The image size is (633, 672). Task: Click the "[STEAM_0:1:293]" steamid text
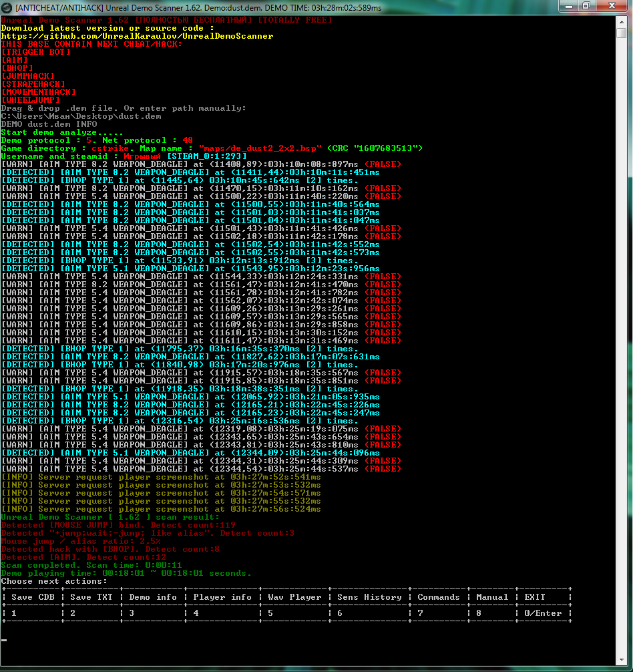point(206,156)
